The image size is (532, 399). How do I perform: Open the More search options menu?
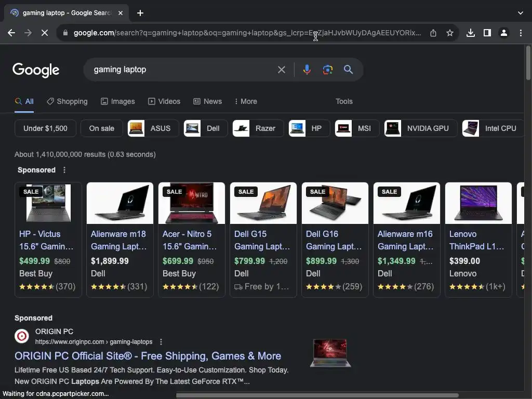[246, 101]
